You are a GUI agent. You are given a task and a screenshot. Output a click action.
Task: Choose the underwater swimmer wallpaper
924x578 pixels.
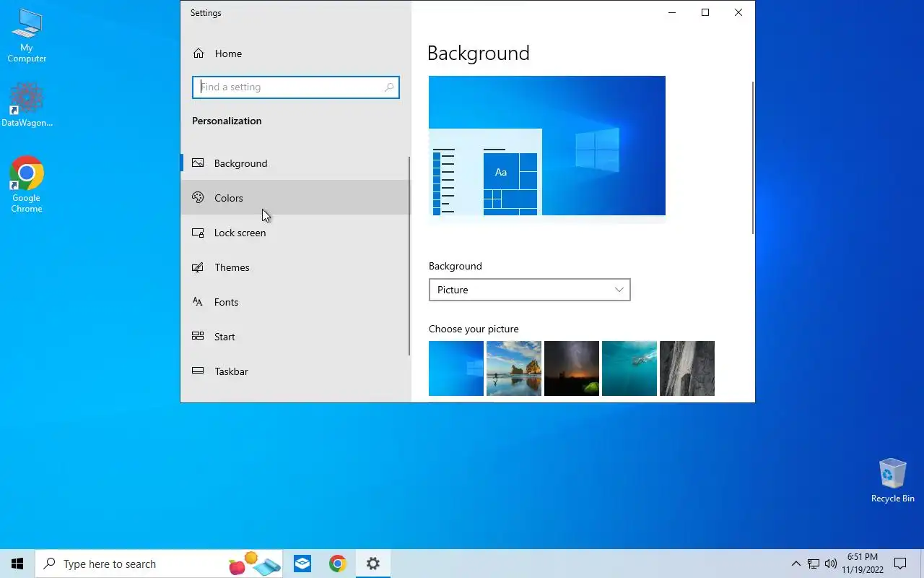pyautogui.click(x=629, y=368)
